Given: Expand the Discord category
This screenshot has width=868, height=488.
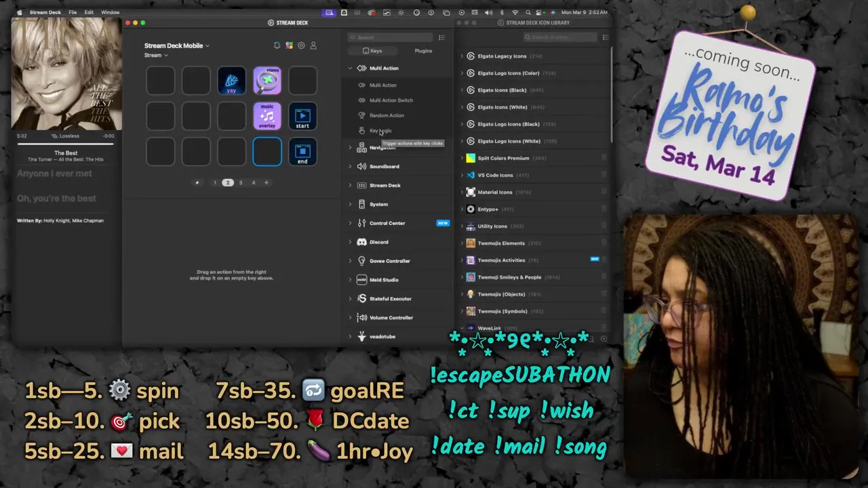Looking at the screenshot, I should (351, 242).
